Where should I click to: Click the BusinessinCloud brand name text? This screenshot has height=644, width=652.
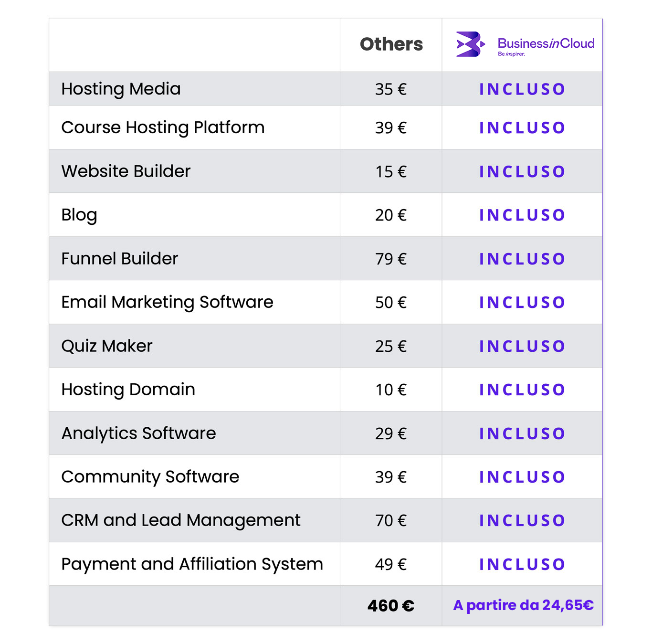point(546,43)
